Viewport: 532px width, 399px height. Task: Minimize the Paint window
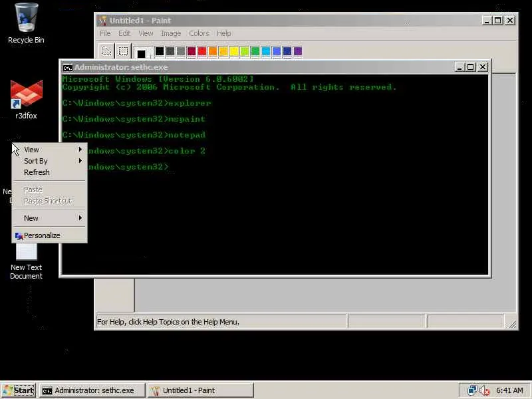[x=487, y=21]
